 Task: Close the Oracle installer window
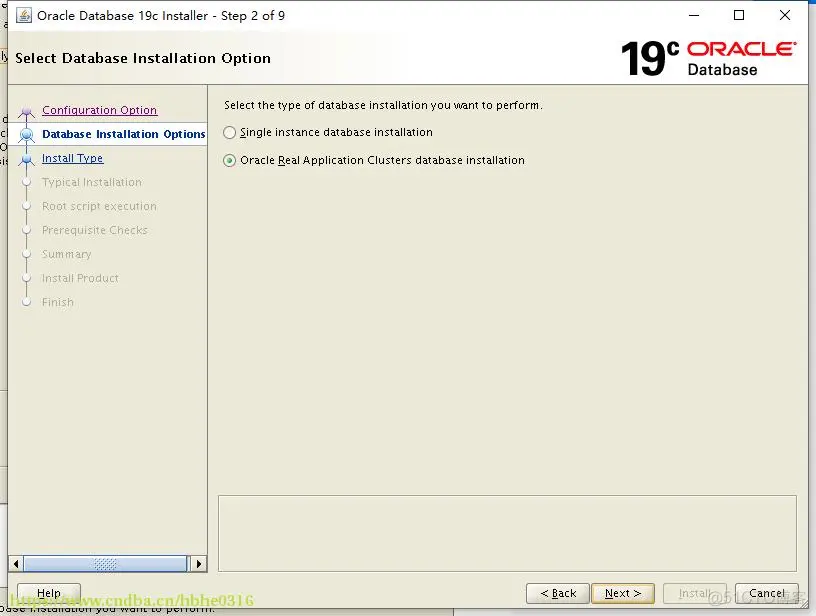[x=785, y=16]
